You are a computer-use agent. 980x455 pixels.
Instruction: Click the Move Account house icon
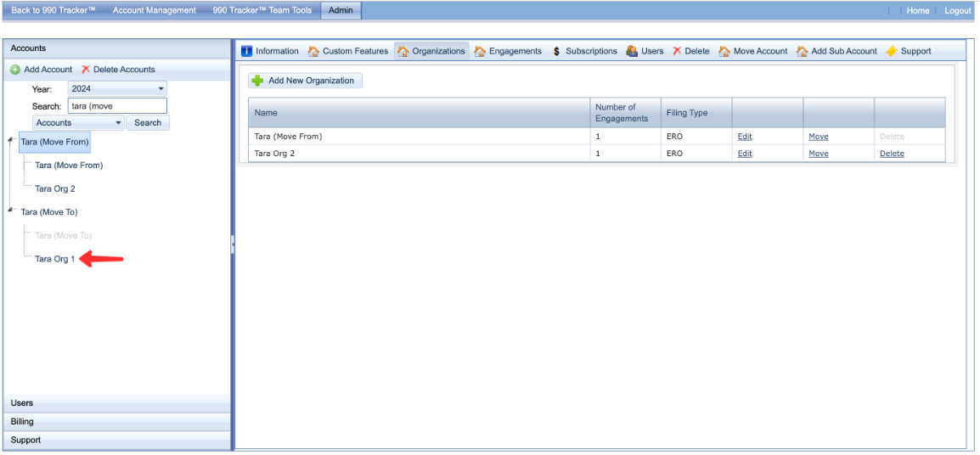coord(724,51)
